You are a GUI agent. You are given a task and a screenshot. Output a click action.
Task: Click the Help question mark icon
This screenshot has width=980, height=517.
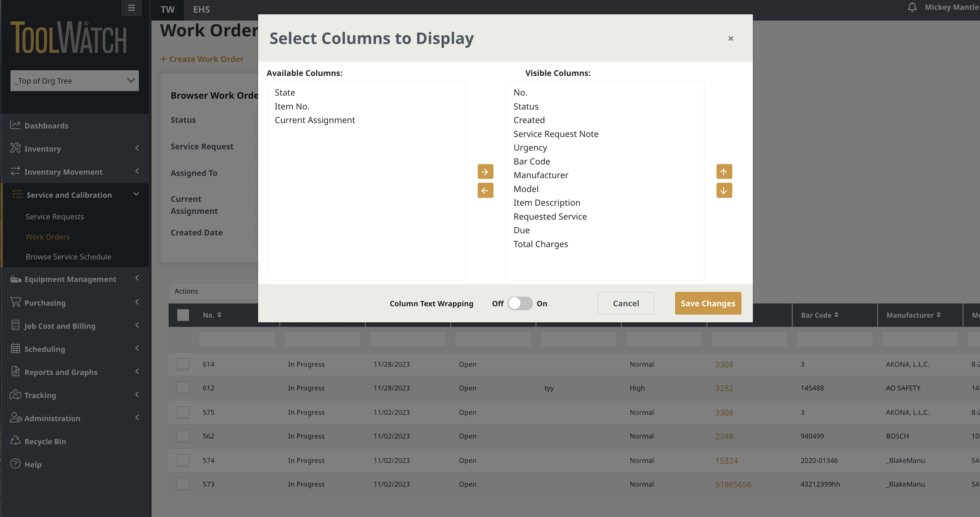pos(15,464)
